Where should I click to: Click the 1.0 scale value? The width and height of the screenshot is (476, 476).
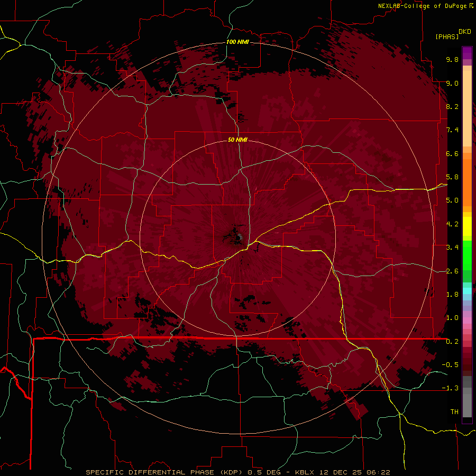pyautogui.click(x=452, y=318)
